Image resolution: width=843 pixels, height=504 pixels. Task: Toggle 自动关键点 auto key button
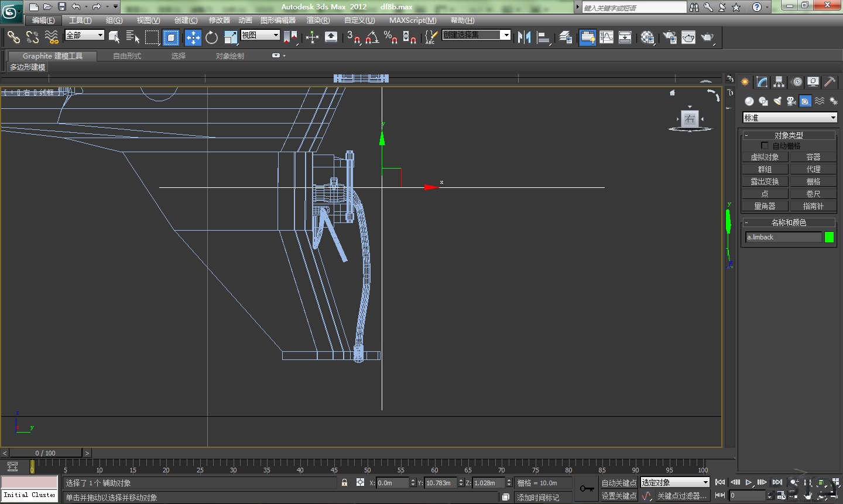click(619, 483)
